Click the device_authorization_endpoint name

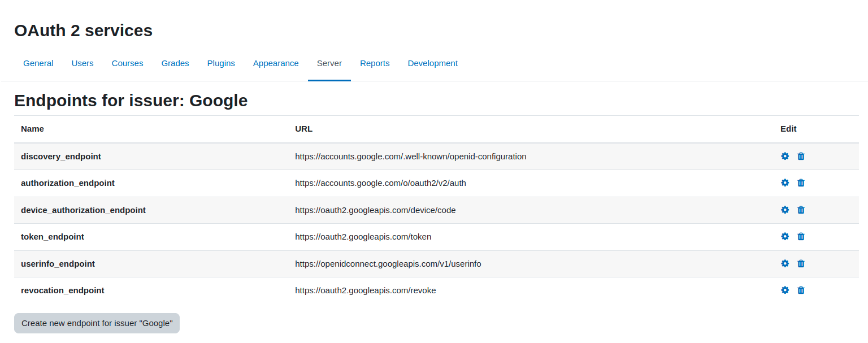pyautogui.click(x=83, y=210)
